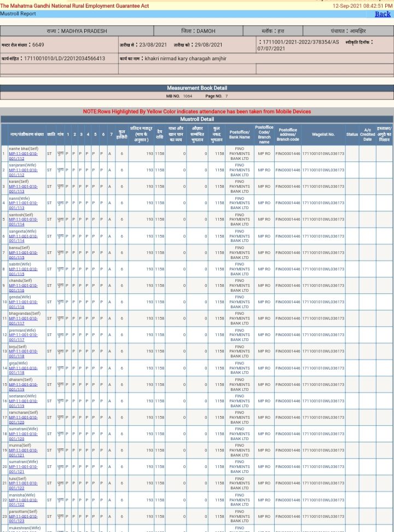Click nanhe bhai row wagelist number 1711001010WL036173
Viewport: 394px width, 532px height.
(x=323, y=154)
